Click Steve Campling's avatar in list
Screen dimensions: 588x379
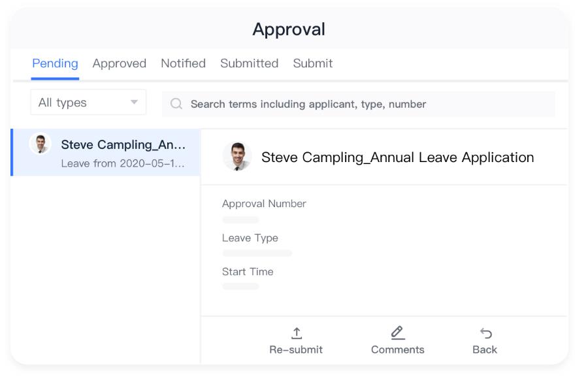[41, 144]
